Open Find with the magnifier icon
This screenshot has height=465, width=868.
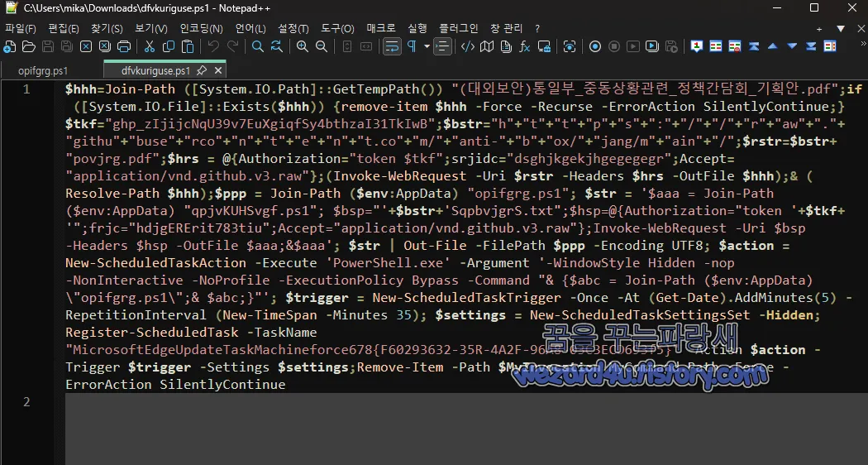point(257,46)
